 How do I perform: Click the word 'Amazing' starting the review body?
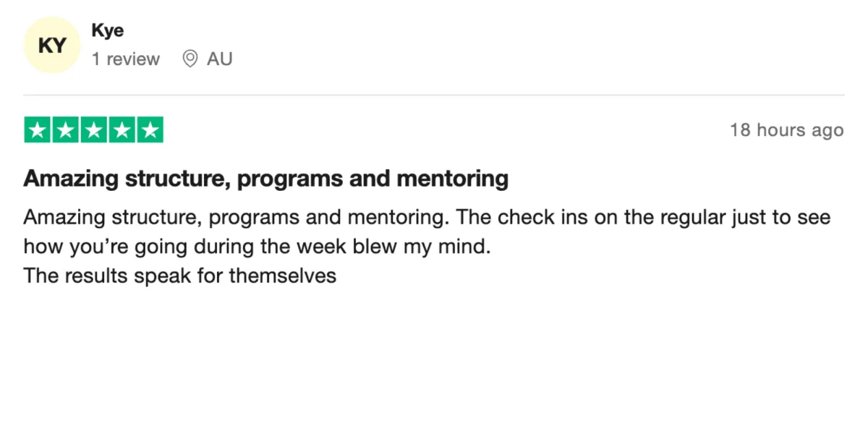coord(64,218)
